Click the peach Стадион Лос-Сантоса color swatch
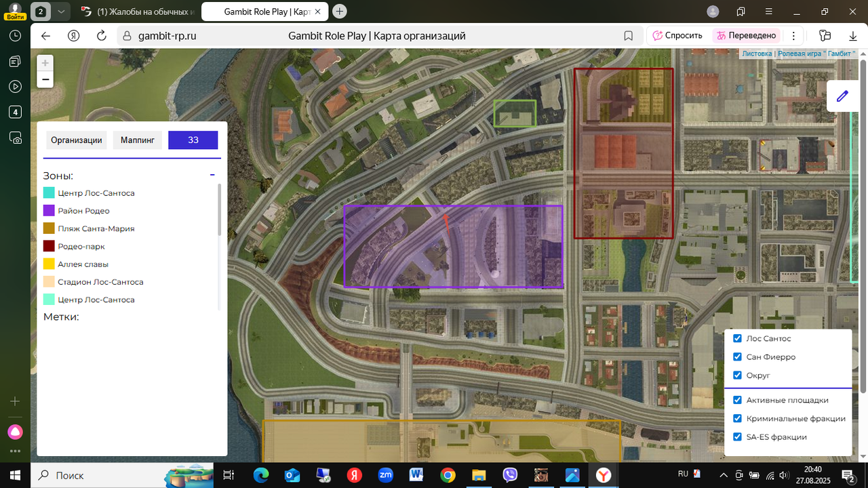The height and width of the screenshot is (488, 868). 49,281
